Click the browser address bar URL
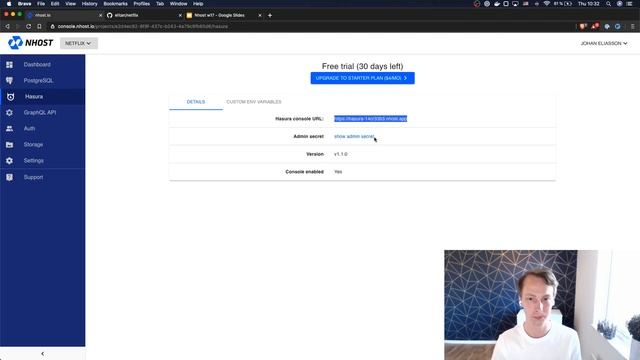640x360 pixels. (x=142, y=27)
